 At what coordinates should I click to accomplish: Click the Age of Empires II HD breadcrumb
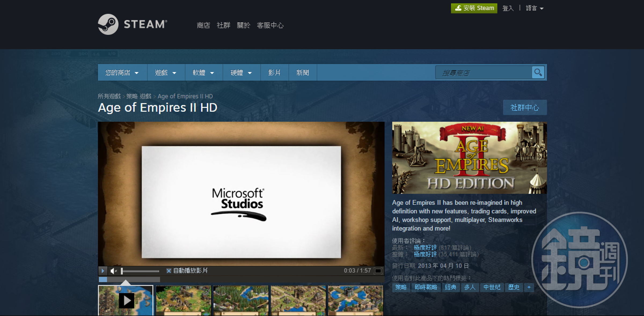pyautogui.click(x=185, y=96)
